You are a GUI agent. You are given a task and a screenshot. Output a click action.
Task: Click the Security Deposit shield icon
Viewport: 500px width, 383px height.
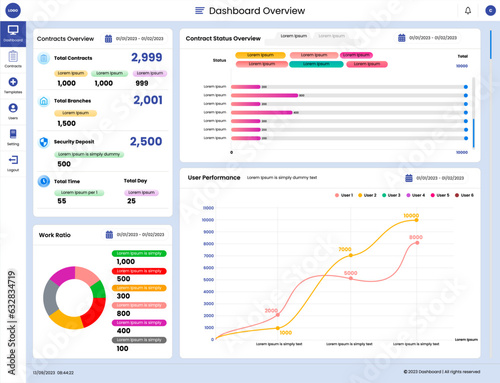44,142
